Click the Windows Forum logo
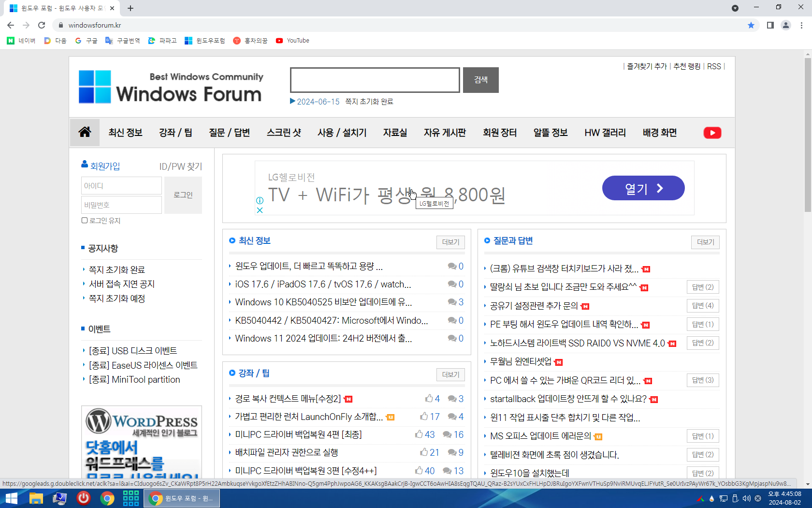 (171, 87)
